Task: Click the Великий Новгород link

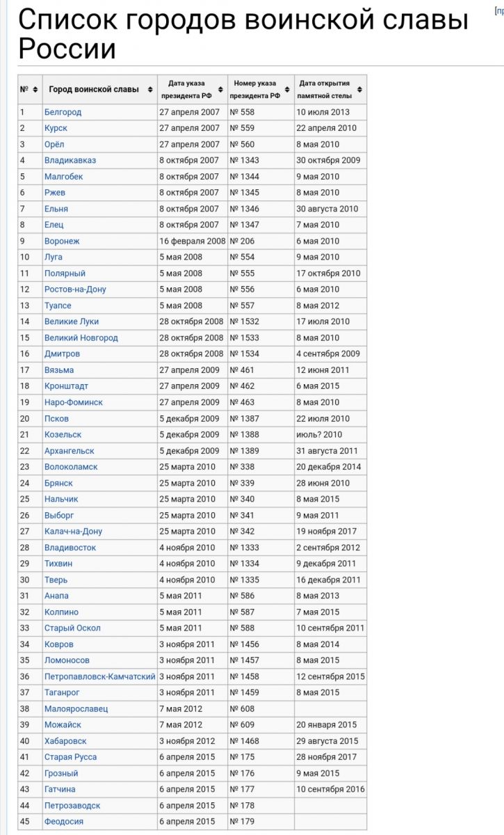Action: [x=81, y=337]
